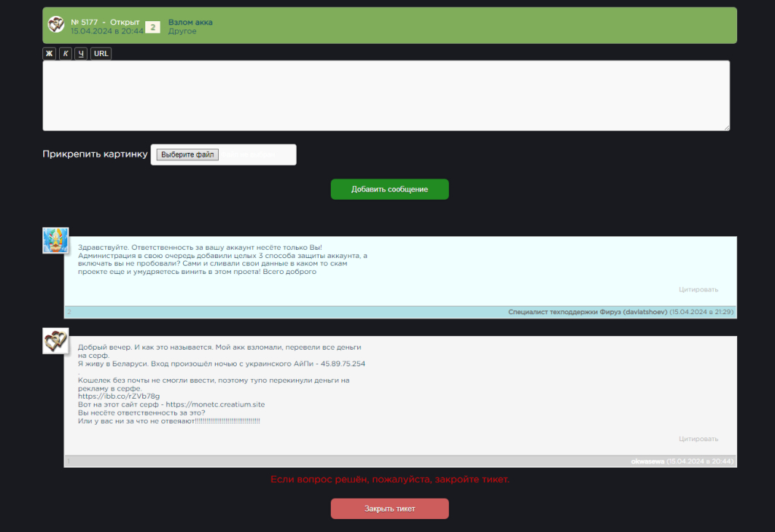The width and height of the screenshot is (775, 532).
Task: Click the ticket number № 5177
Action: pos(84,22)
